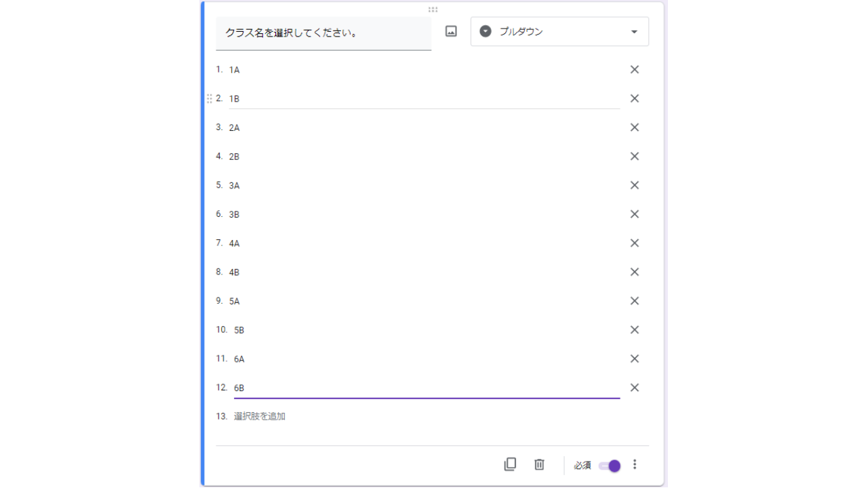The height and width of the screenshot is (488, 868).
Task: Delete option 6B using X icon
Action: click(x=635, y=388)
